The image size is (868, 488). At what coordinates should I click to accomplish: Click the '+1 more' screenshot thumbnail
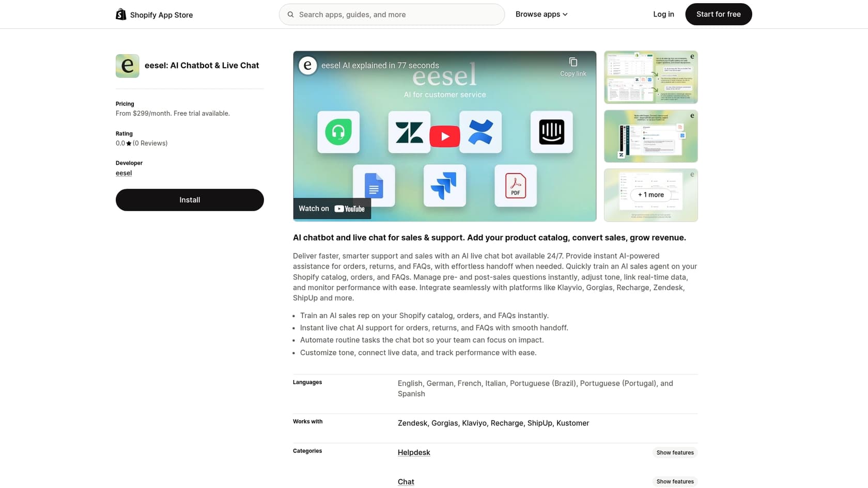(x=650, y=195)
